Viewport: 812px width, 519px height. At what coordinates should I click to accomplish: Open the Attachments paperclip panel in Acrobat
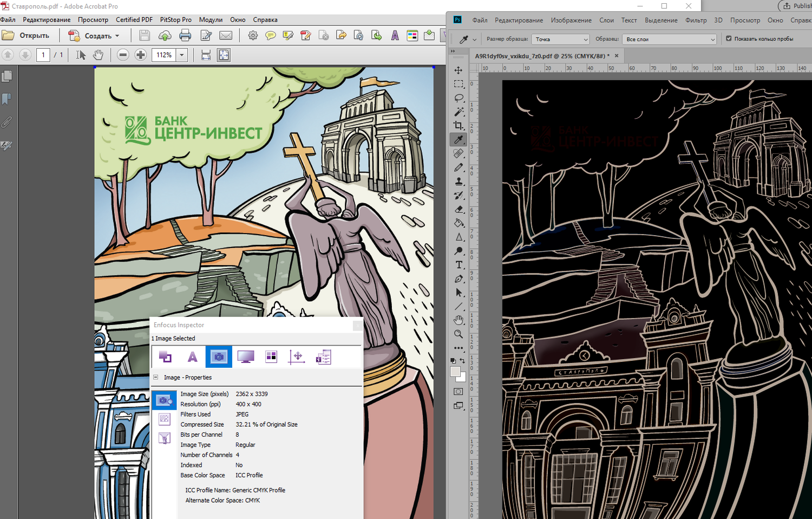click(7, 122)
